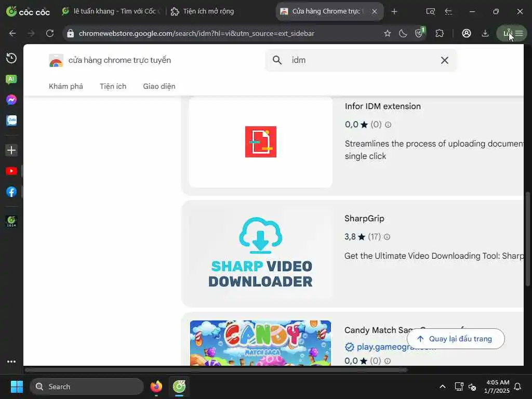
Task: Click the Infor IDM extension thumbnail
Action: 261,142
